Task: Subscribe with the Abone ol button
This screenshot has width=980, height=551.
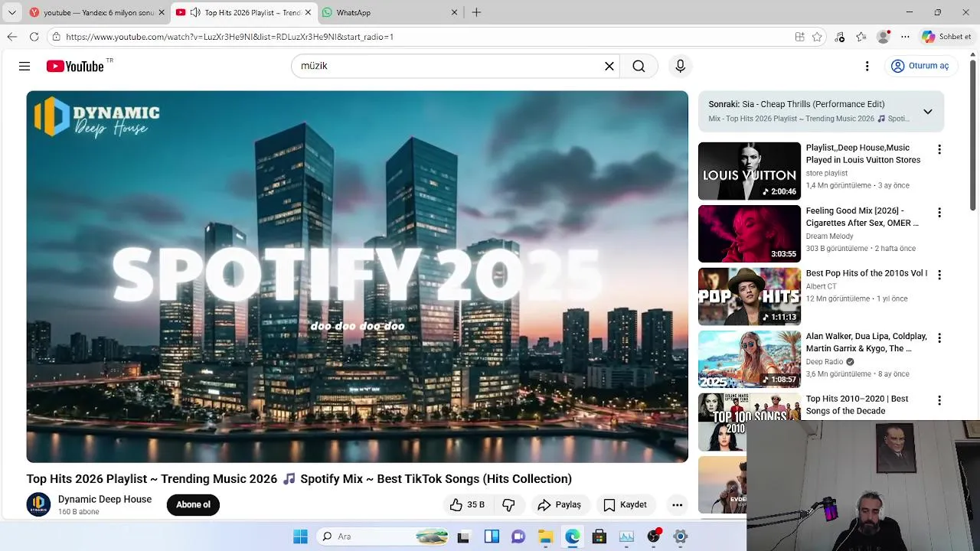Action: (x=193, y=505)
